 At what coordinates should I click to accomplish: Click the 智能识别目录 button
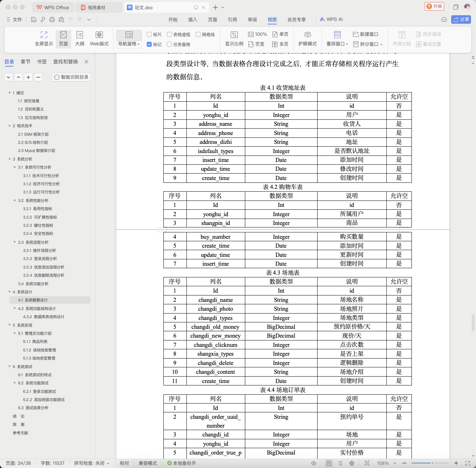(71, 77)
